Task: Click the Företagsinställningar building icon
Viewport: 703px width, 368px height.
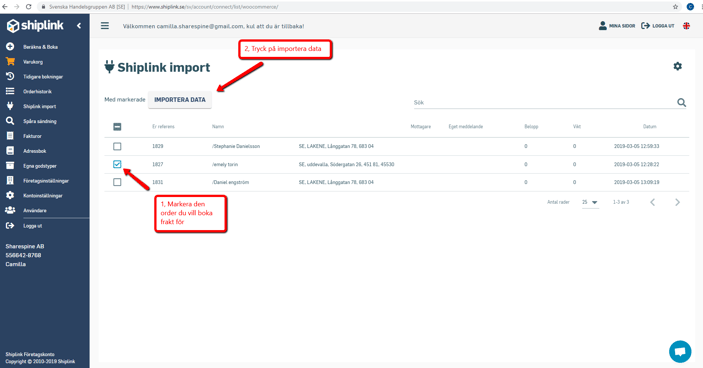Action: (x=10, y=181)
